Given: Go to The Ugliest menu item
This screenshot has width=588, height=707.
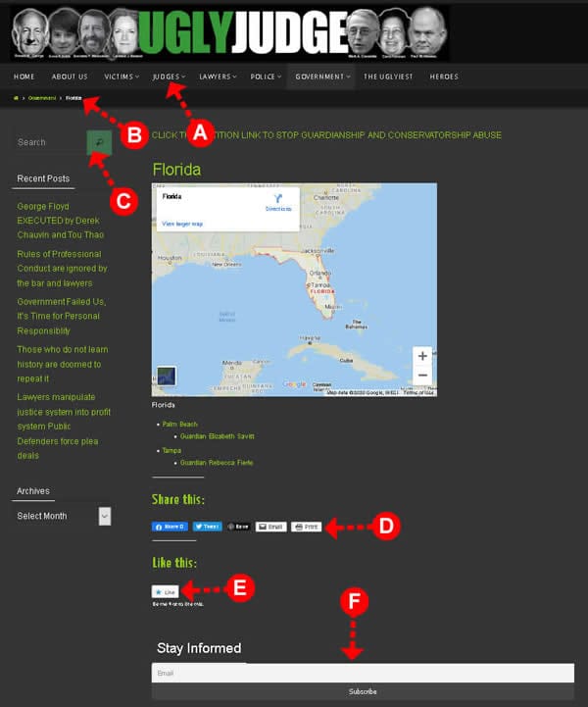Looking at the screenshot, I should pyautogui.click(x=386, y=76).
